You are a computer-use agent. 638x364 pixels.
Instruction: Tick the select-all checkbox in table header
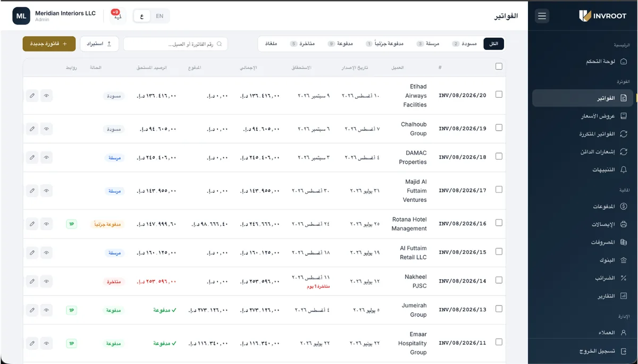[499, 66]
